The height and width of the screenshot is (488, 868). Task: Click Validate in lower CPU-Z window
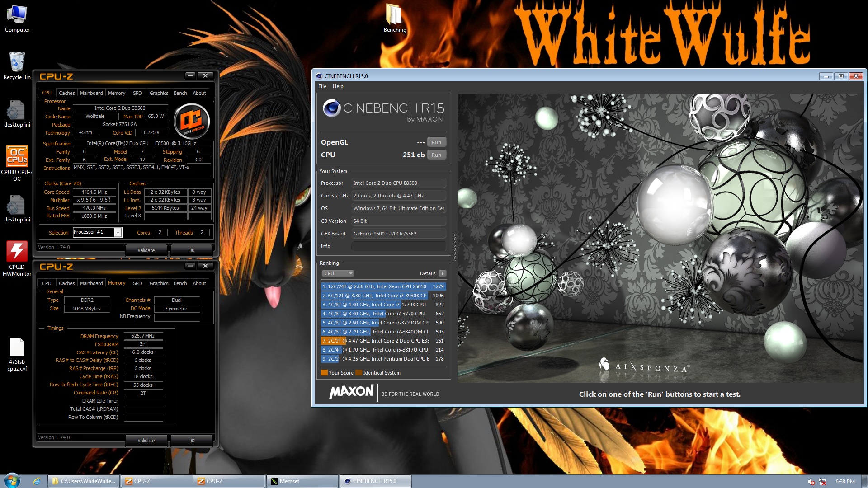(146, 441)
